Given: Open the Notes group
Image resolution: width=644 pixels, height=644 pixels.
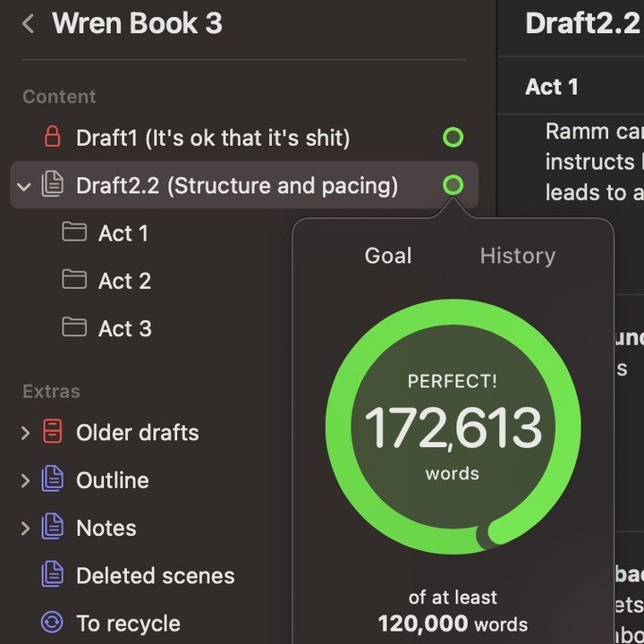Looking at the screenshot, I should coord(106,528).
